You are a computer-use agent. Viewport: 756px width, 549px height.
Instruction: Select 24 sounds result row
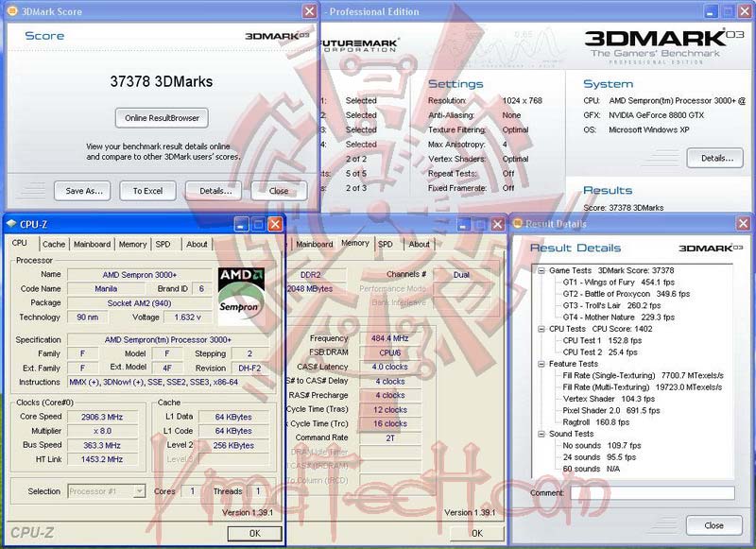599,457
